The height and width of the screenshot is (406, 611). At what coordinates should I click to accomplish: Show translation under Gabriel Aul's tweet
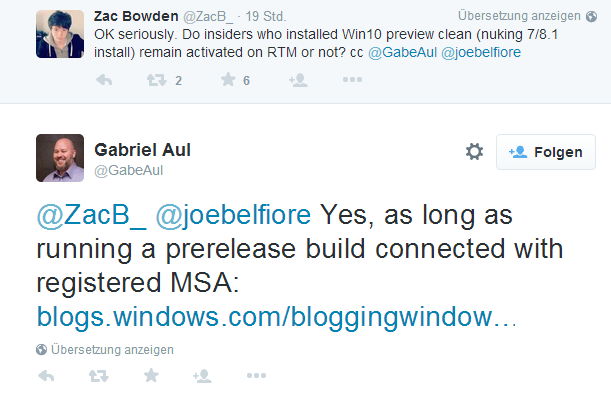[x=105, y=350]
